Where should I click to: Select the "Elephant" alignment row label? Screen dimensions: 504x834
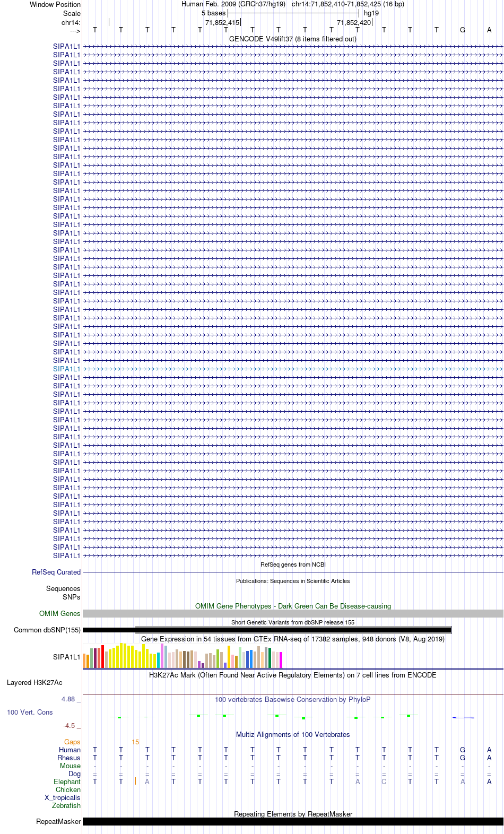point(67,781)
